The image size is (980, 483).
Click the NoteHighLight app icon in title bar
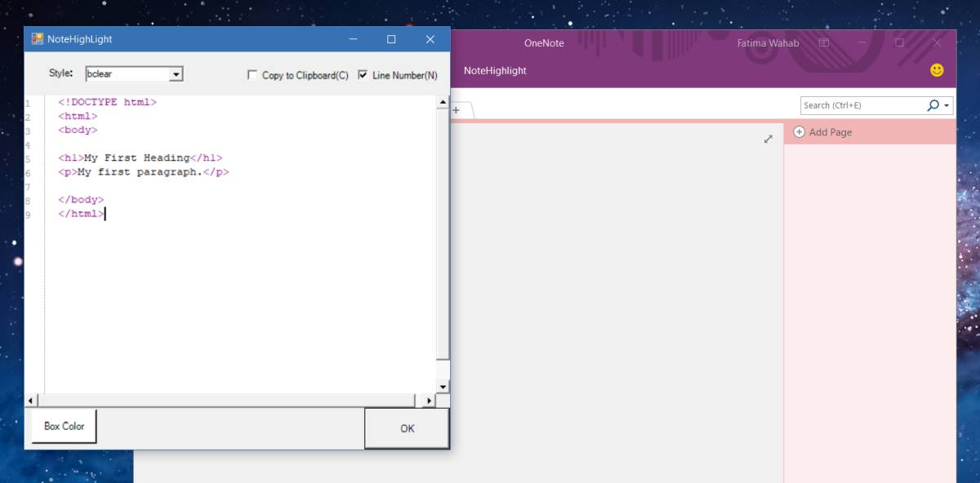click(37, 39)
